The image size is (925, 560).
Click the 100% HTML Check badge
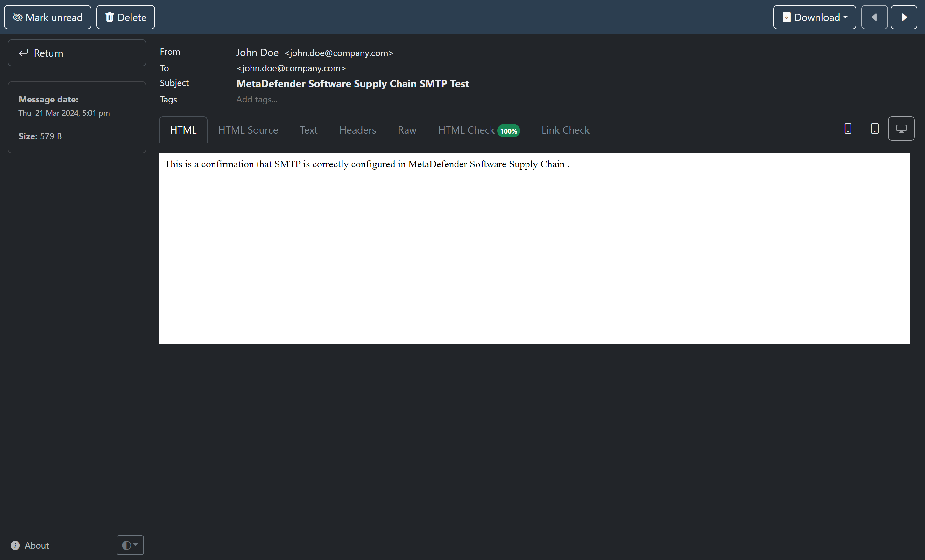pyautogui.click(x=508, y=131)
